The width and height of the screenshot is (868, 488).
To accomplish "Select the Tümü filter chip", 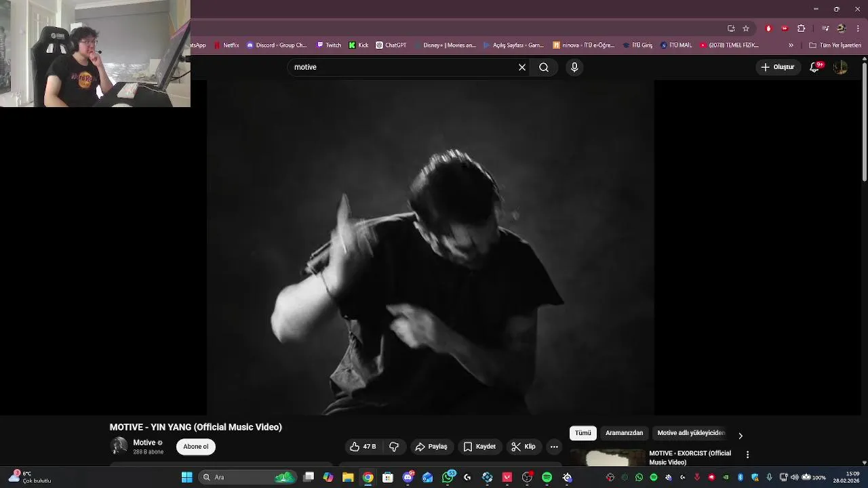I will pos(583,433).
